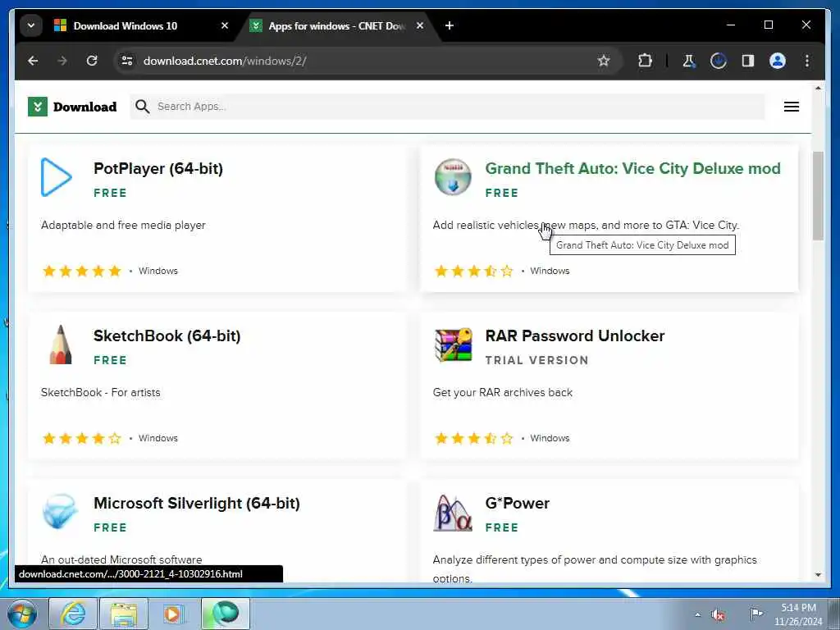Open the Windows Start menu
This screenshot has height=630, width=840.
pos(22,614)
